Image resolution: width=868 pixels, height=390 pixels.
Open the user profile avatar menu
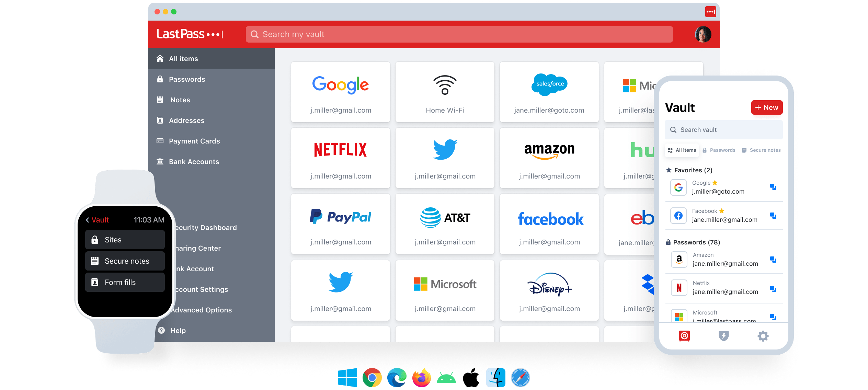(x=703, y=34)
